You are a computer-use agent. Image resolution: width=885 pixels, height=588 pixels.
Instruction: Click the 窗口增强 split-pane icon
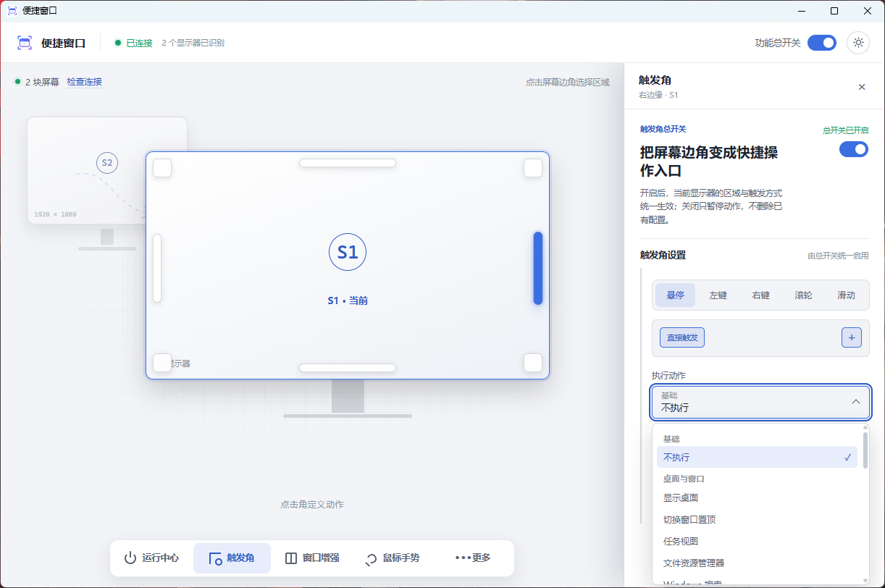[291, 558]
